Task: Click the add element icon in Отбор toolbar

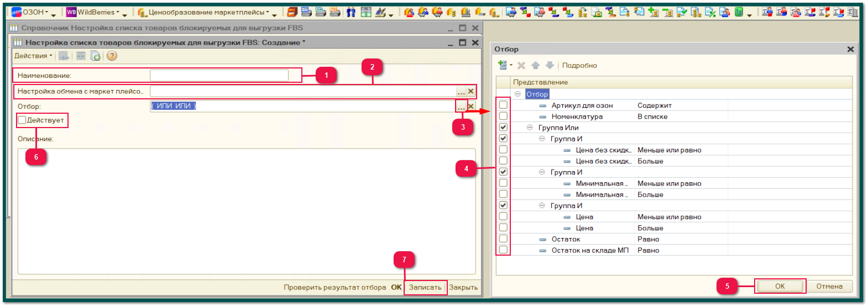Action: pos(503,65)
